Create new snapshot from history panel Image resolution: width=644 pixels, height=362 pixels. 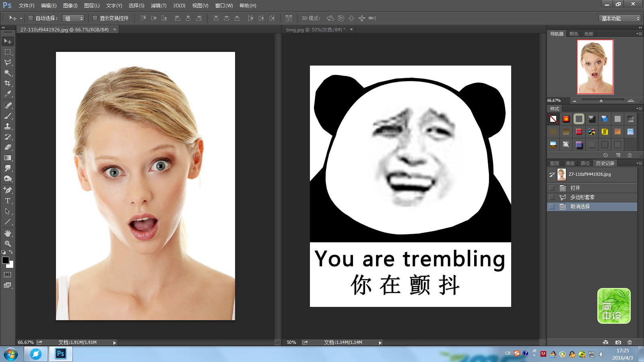[618, 342]
